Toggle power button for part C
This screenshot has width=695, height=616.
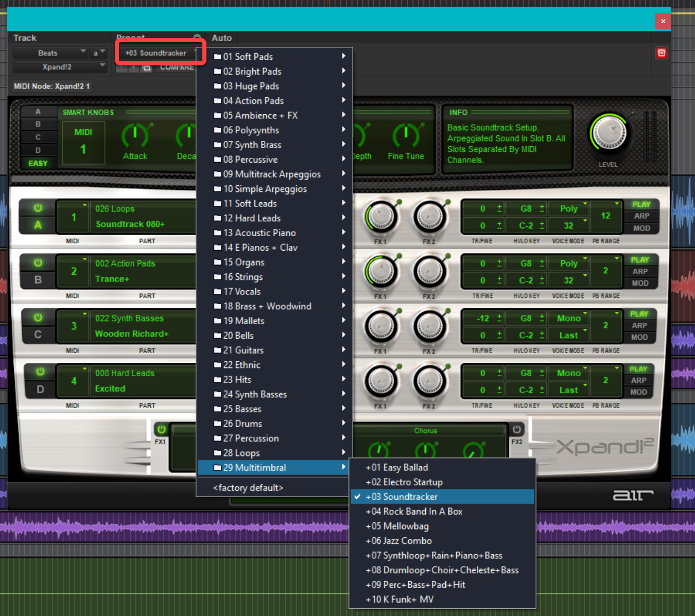(x=38, y=318)
